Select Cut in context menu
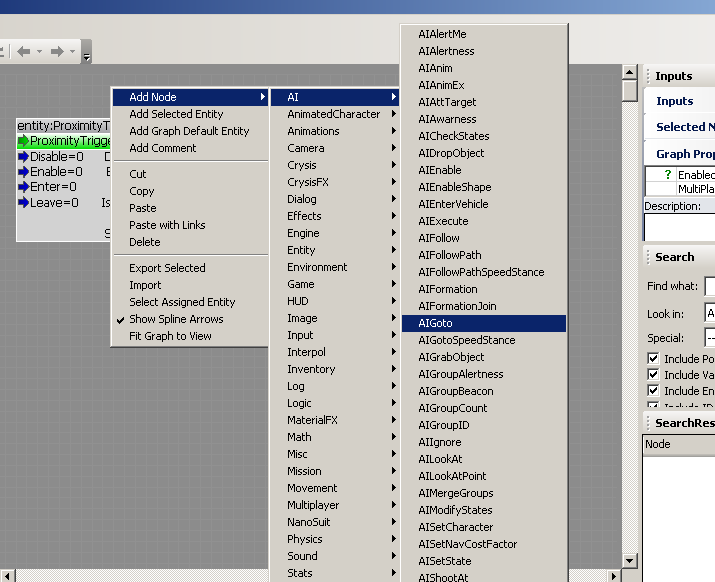715x582 pixels. pos(190,174)
